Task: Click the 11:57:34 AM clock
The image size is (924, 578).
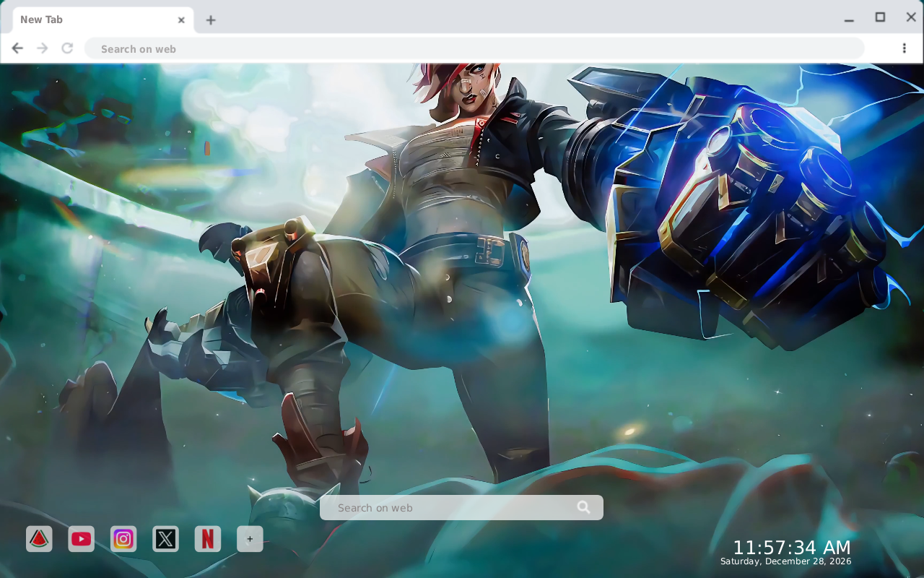Action: [792, 548]
